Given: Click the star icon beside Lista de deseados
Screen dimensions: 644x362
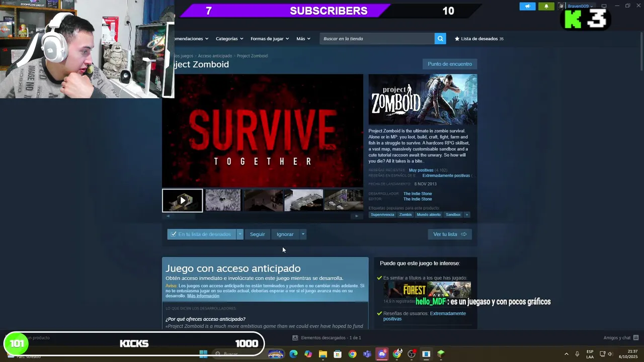Looking at the screenshot, I should point(457,39).
